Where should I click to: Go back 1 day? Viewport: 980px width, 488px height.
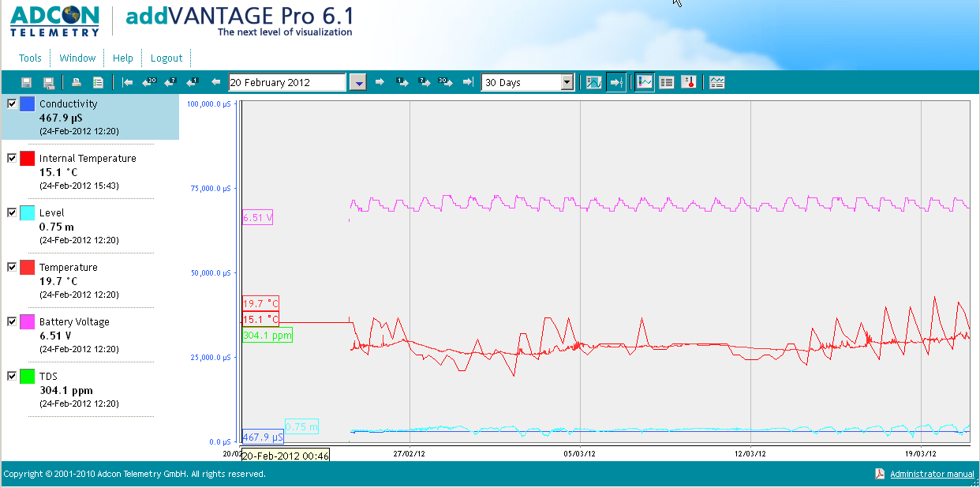192,82
